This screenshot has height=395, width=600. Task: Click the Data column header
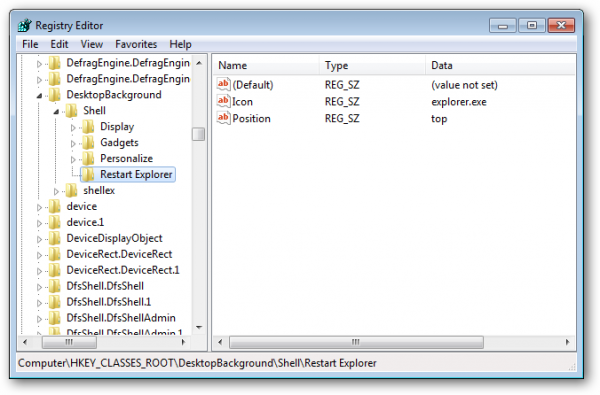tap(500, 65)
